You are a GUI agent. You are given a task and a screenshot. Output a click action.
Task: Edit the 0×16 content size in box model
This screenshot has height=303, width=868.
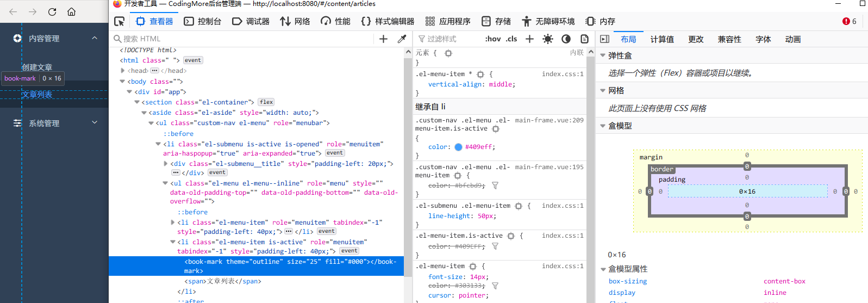747,191
